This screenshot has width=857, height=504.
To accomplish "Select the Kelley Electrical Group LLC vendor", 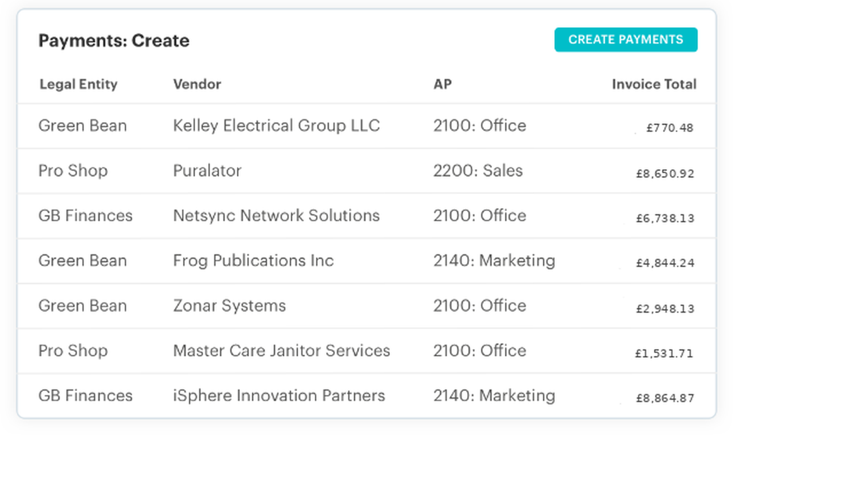I will (x=276, y=125).
